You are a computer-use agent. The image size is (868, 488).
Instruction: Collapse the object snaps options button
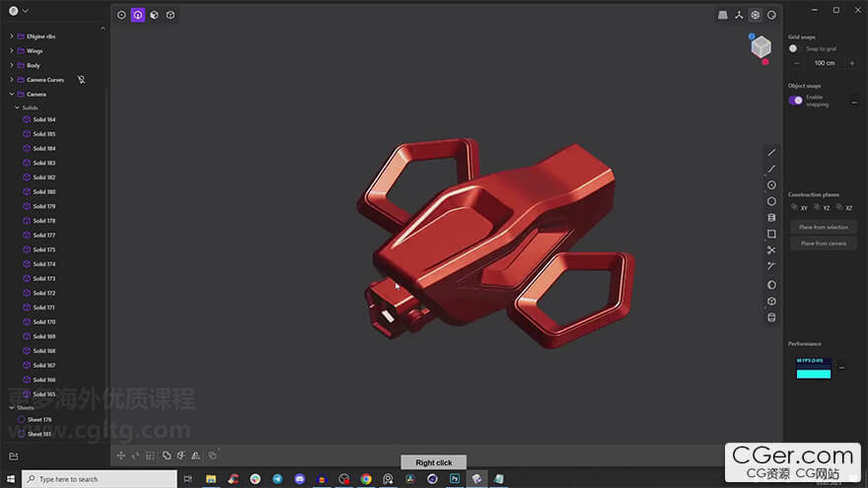[x=854, y=102]
